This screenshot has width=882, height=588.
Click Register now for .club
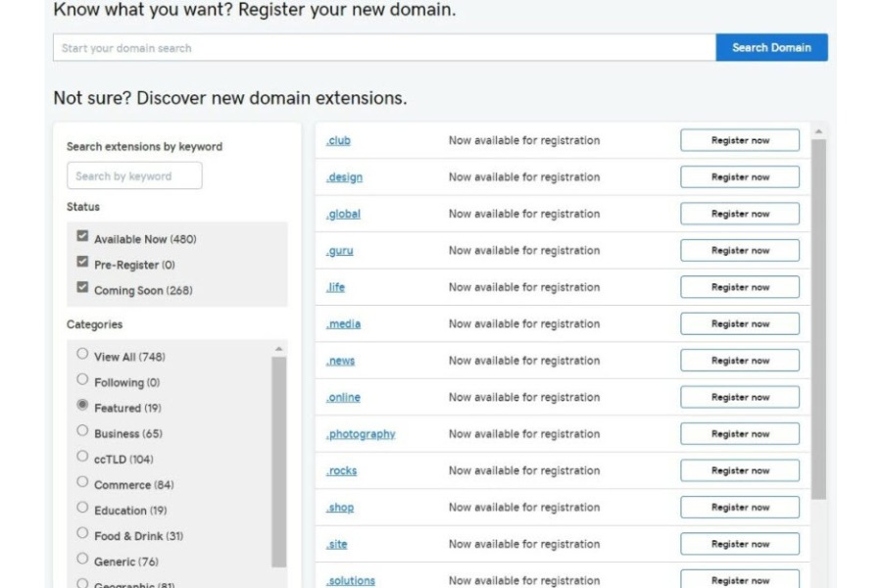pos(740,140)
